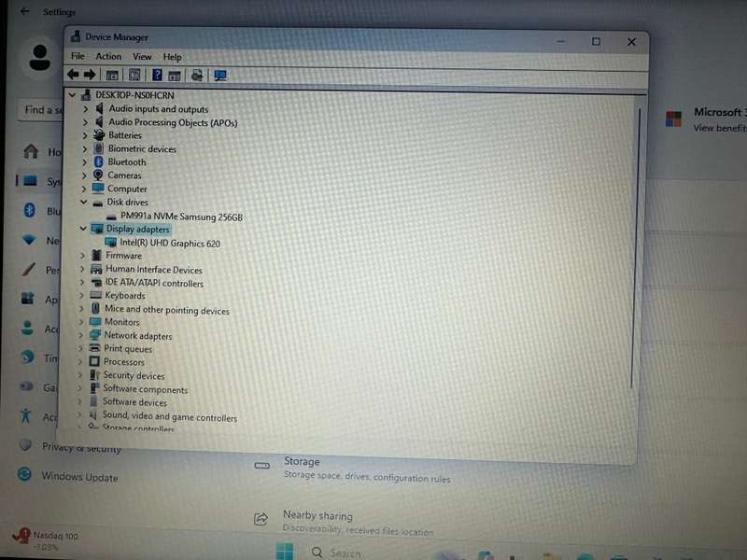
Task: Select Intel(R) UHD Graphics 620 adapter
Action: [x=170, y=244]
